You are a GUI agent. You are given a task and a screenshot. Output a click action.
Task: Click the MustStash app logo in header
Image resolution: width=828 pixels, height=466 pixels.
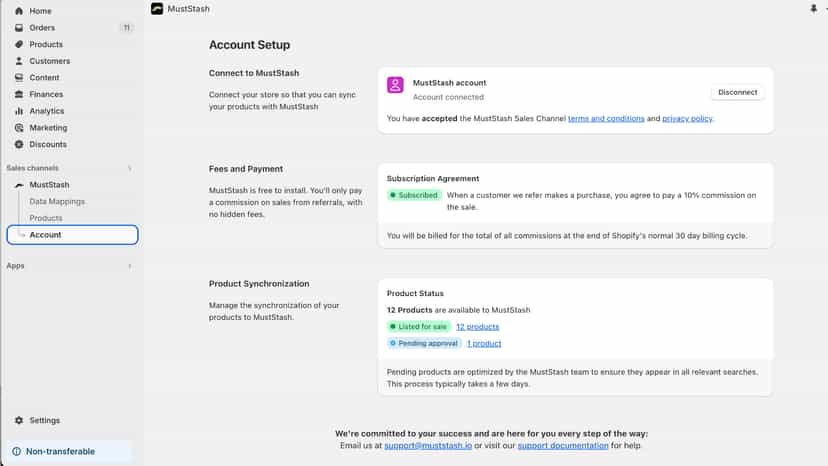click(x=157, y=8)
